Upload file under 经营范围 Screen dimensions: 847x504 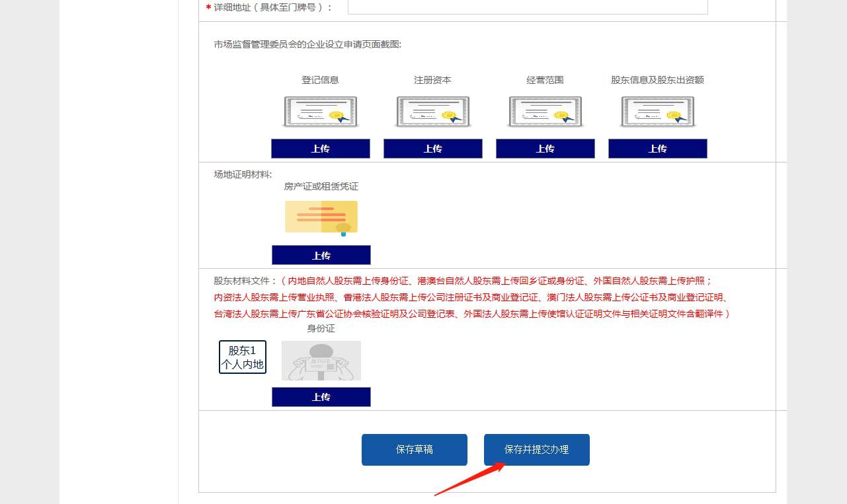point(545,149)
